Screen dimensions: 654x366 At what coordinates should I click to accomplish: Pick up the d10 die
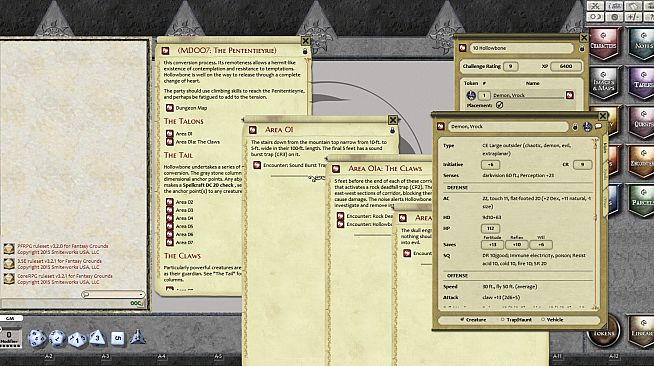[77, 339]
